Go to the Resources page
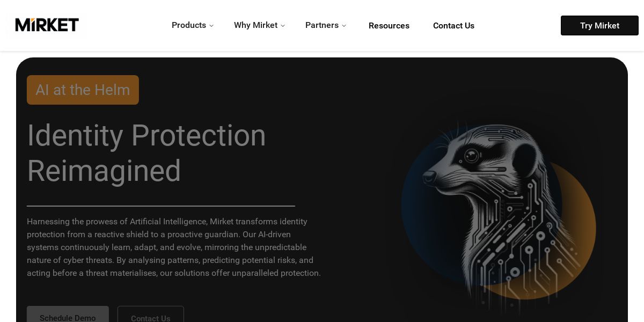 tap(389, 26)
